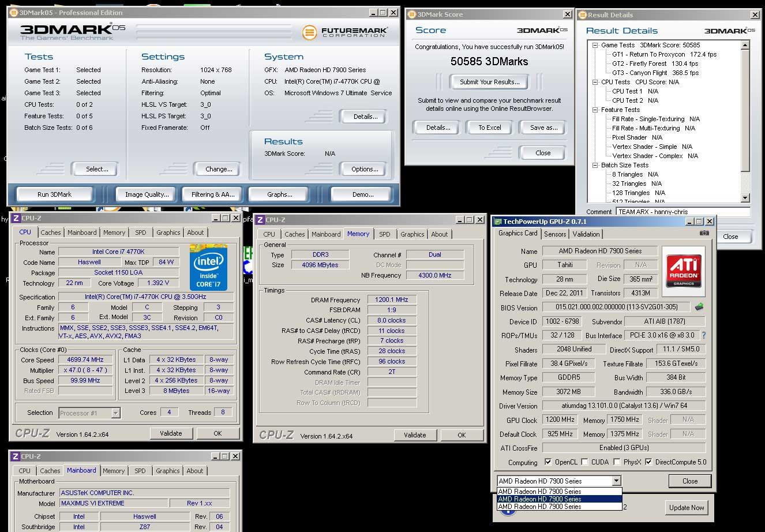765x532 pixels.
Task: Toggle the OpenCL checkbox
Action: point(548,462)
